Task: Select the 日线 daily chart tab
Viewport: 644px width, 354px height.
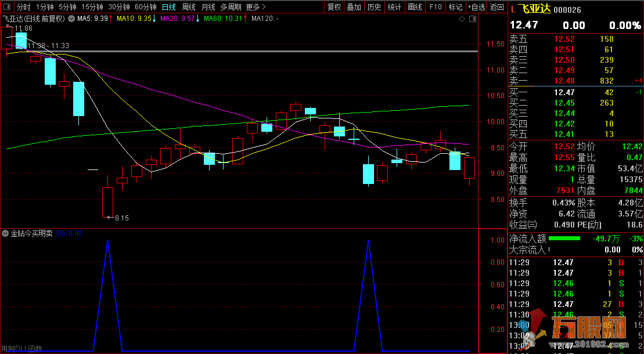Action: (x=169, y=7)
